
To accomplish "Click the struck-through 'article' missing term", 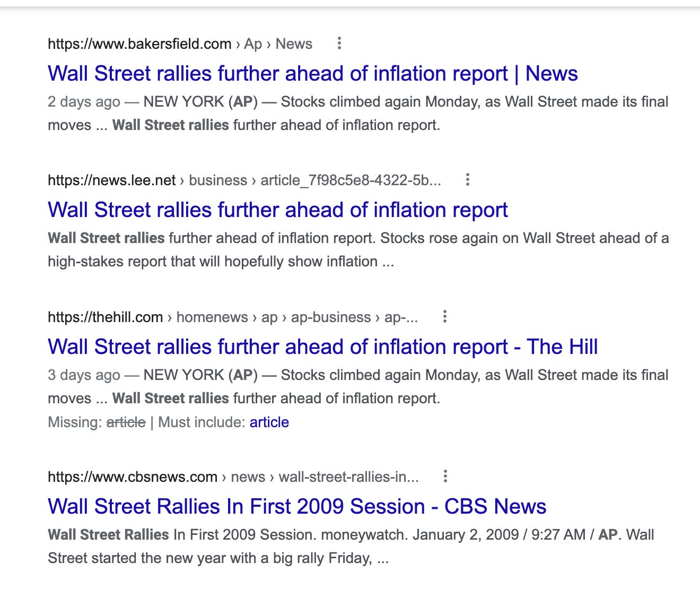I will pos(126,422).
